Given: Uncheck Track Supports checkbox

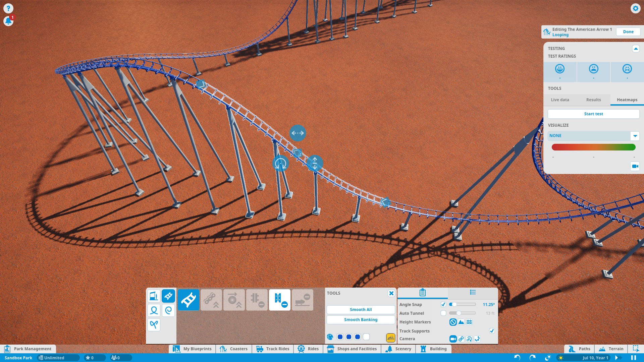Looking at the screenshot, I should 492,331.
